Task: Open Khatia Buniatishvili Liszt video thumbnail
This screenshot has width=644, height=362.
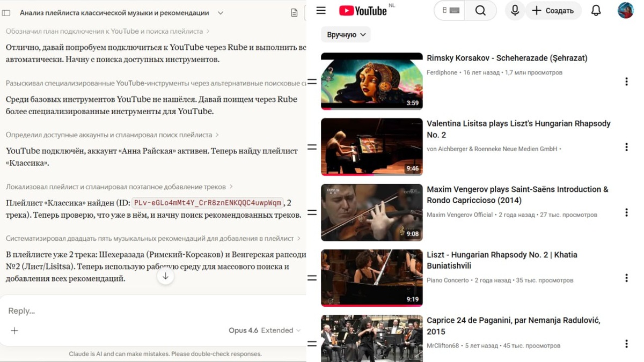Action: (372, 278)
